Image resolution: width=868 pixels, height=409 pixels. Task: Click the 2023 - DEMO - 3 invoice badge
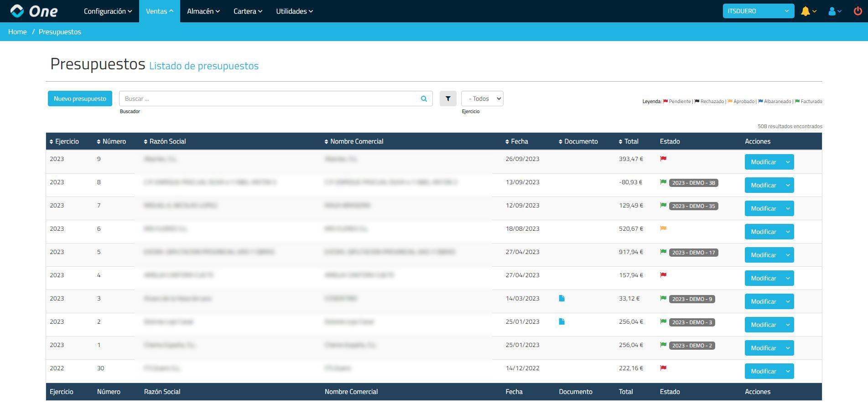click(x=692, y=322)
